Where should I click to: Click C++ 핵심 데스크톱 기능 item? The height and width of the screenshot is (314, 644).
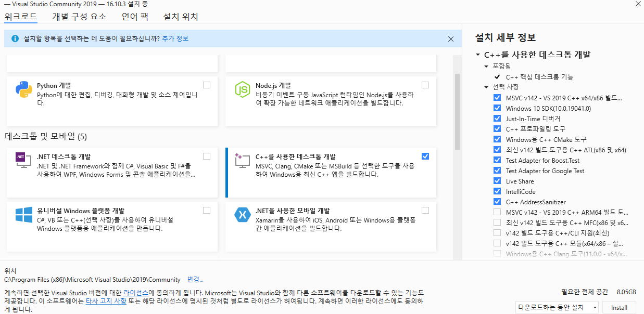click(x=539, y=77)
